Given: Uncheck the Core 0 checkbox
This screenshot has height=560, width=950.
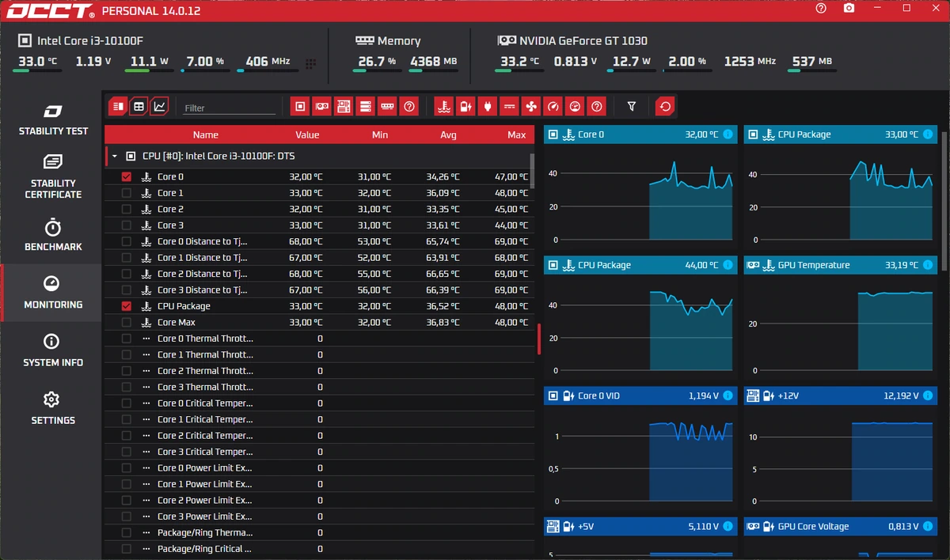Looking at the screenshot, I should (x=127, y=177).
